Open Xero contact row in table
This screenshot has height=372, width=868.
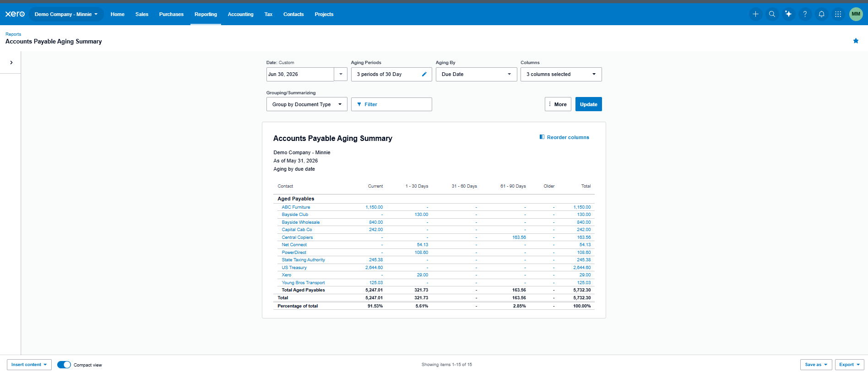click(287, 275)
